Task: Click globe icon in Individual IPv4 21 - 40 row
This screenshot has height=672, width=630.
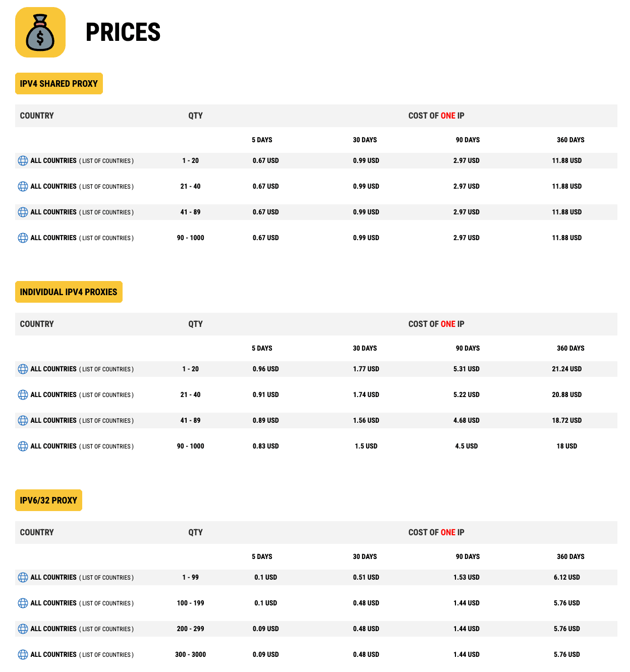Action: (23, 395)
